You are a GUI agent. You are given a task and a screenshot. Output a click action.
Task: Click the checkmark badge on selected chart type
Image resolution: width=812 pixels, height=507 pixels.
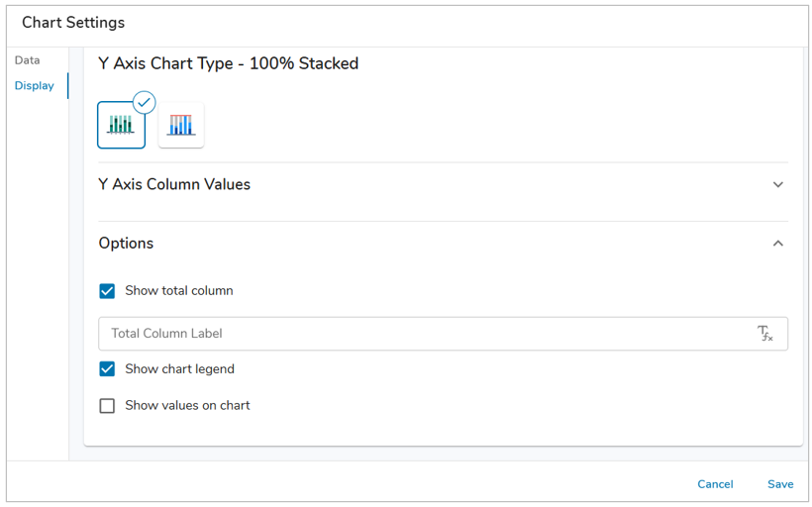point(145,101)
